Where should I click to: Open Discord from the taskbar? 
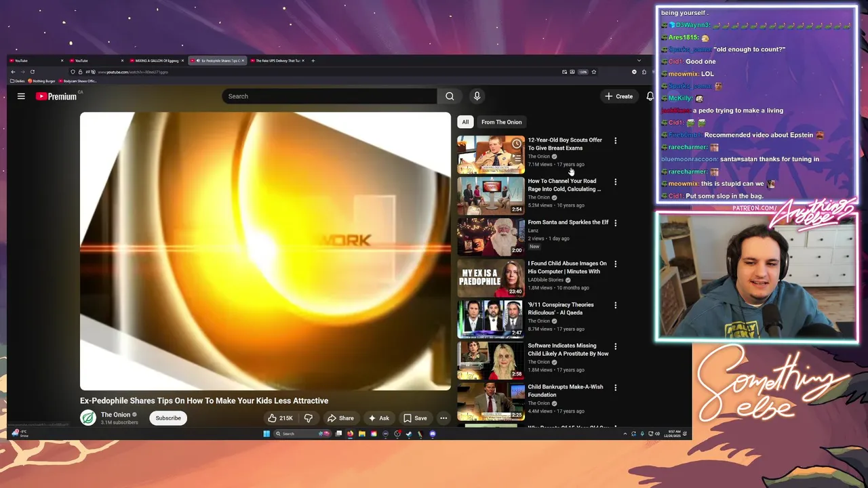[433, 434]
